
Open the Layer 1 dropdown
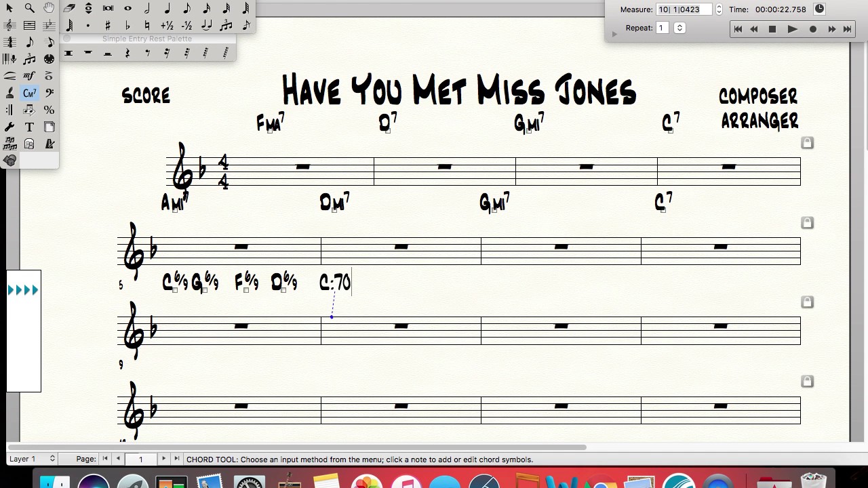pyautogui.click(x=31, y=459)
